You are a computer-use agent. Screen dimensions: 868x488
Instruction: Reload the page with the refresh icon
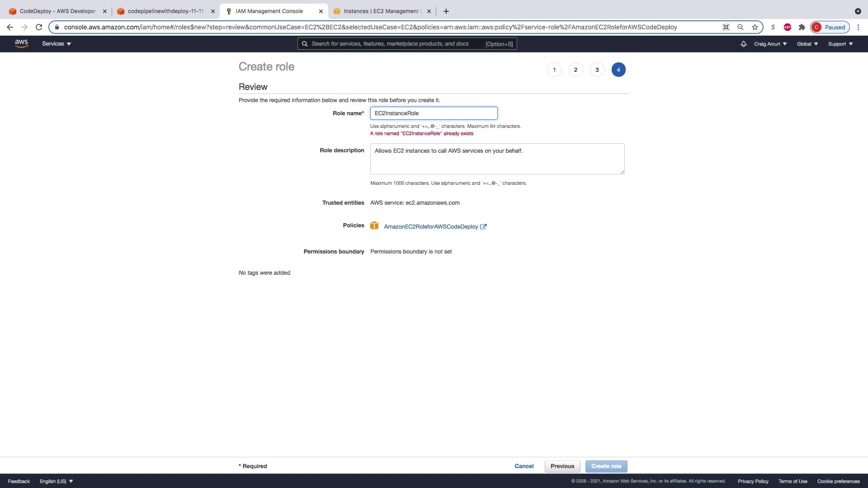click(x=39, y=27)
